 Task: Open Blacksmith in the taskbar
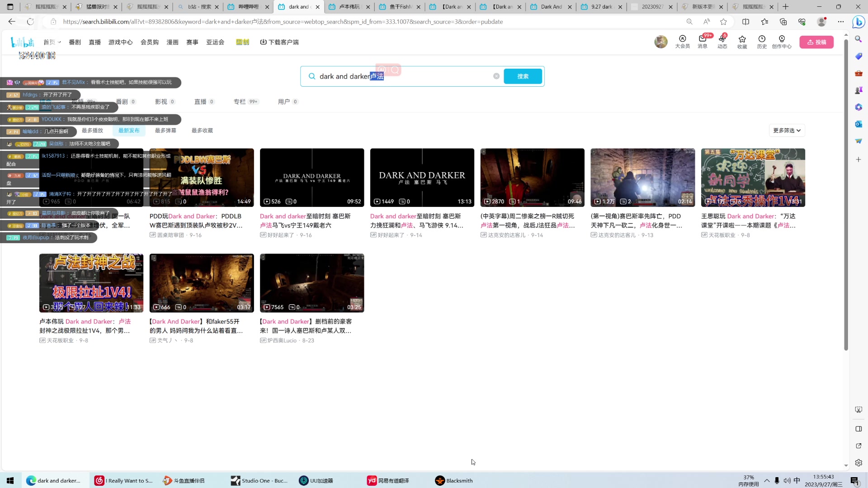(454, 480)
